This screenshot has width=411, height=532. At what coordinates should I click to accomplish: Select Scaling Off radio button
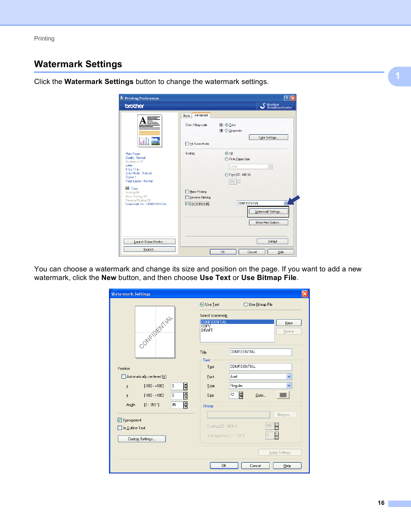(227, 153)
